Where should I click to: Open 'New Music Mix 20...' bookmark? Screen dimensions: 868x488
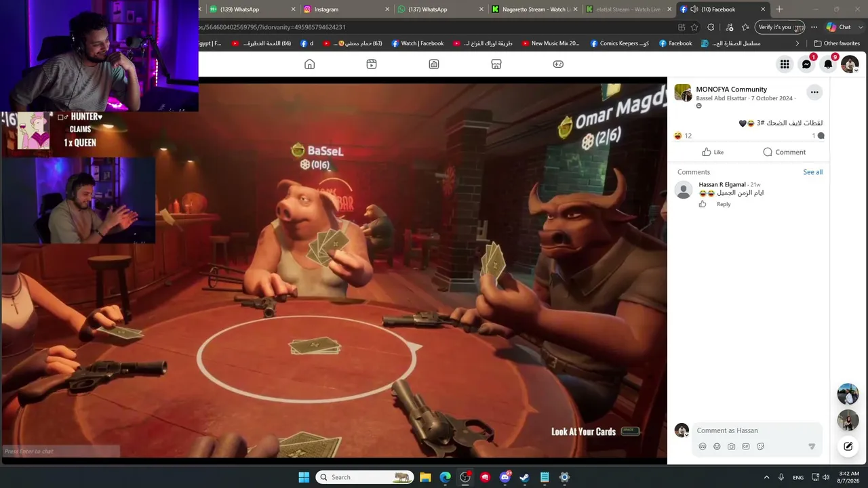(x=551, y=43)
